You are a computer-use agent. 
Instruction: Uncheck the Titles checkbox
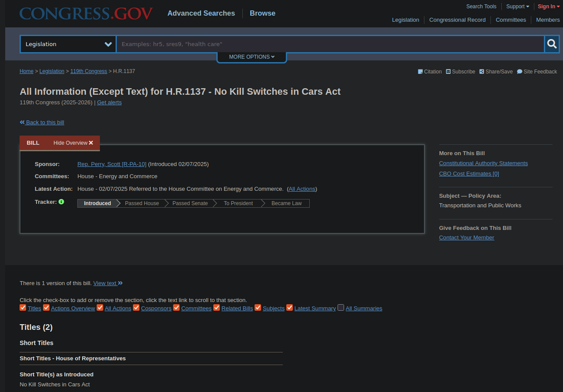(x=23, y=308)
